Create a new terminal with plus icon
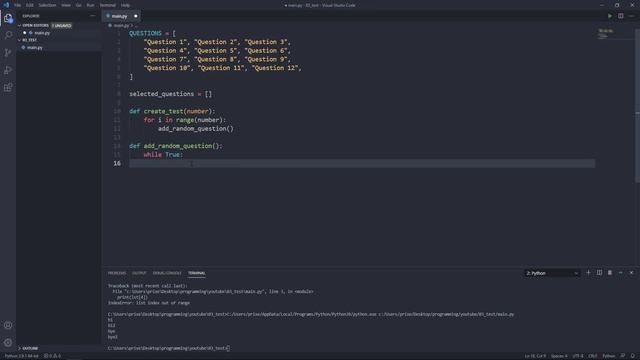Screen dimensions: 640x360 pyautogui.click(x=588, y=273)
